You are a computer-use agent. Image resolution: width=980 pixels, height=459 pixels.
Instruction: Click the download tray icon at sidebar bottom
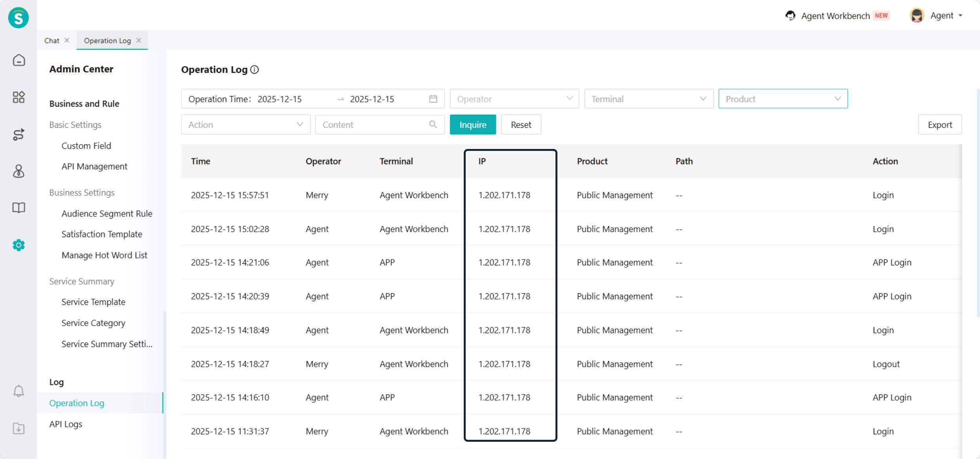coord(18,428)
